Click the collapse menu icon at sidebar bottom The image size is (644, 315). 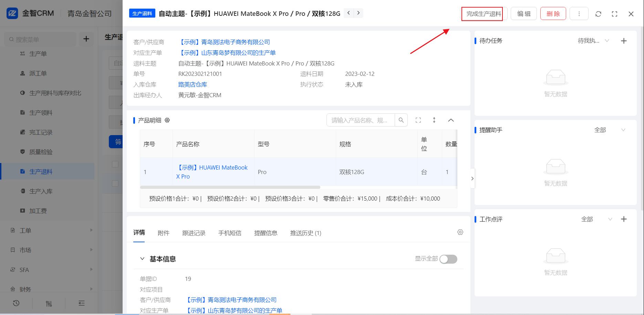[82, 303]
